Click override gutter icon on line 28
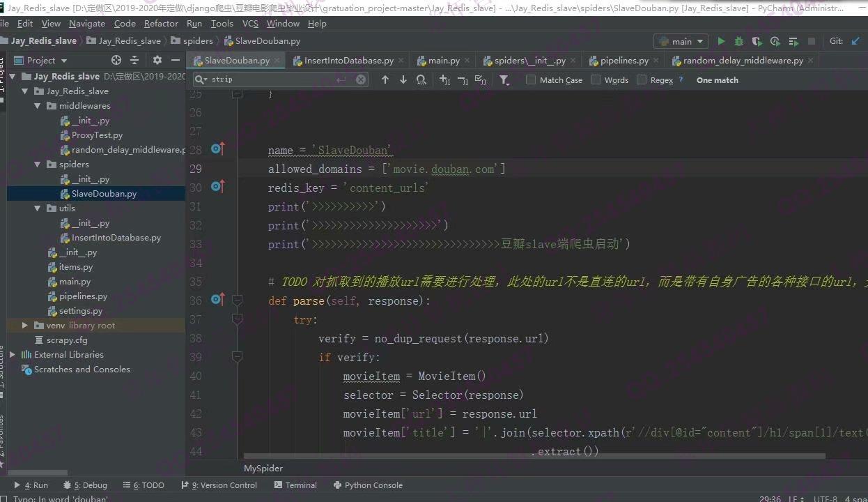 coord(217,149)
